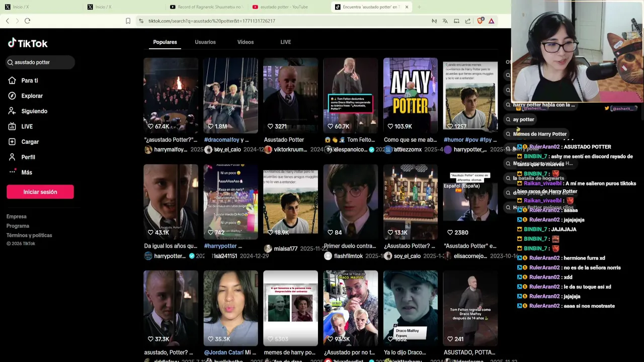
Task: Open soy_el_calo profile under 1.8M video
Action: (x=227, y=150)
